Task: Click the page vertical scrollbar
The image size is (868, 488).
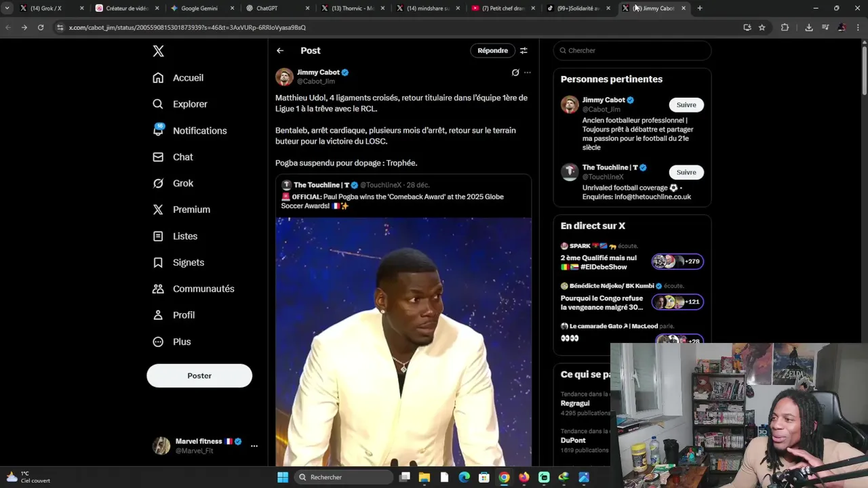Action: [863, 71]
